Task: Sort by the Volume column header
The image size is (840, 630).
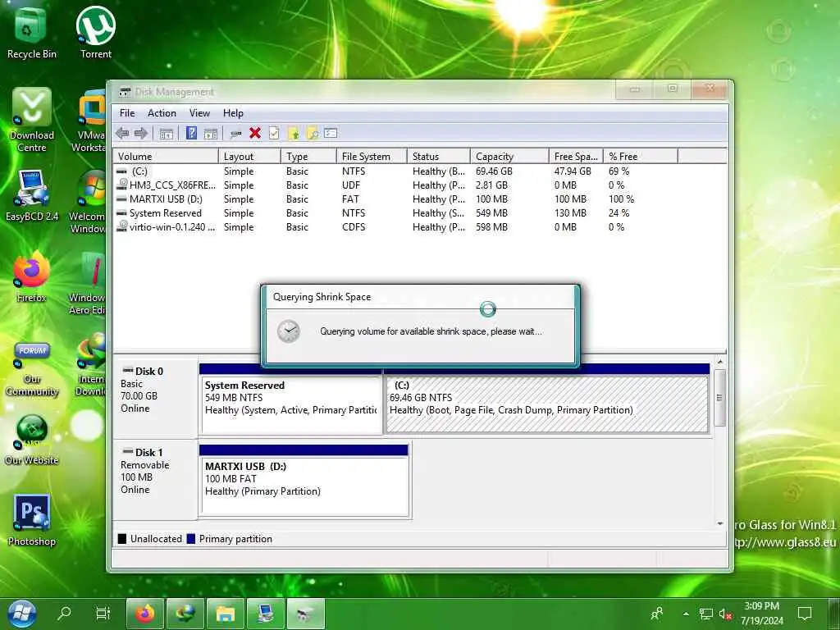Action: 166,157
